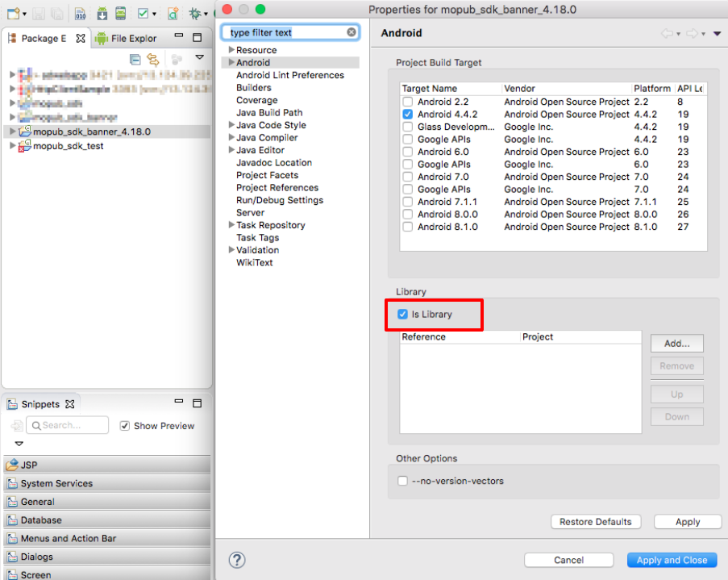Expand mopub_sdk_test project tree
Image resolution: width=728 pixels, height=580 pixels.
point(13,146)
